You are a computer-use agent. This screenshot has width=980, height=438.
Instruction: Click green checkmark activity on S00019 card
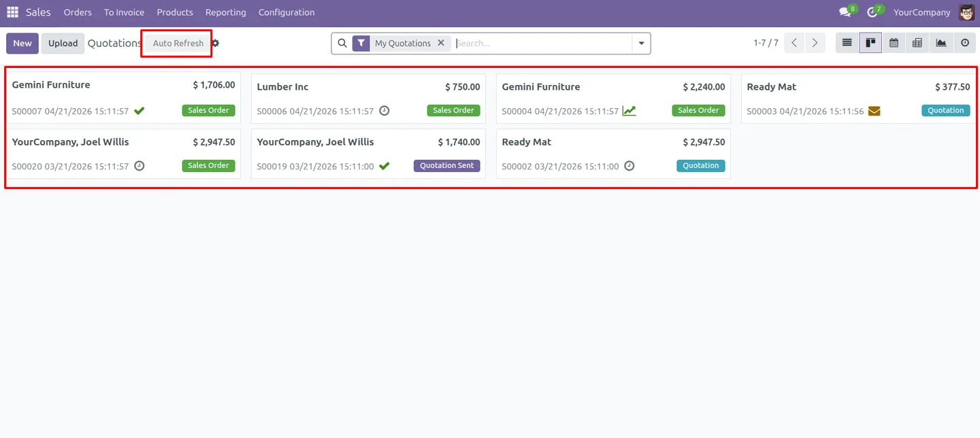coord(385,166)
